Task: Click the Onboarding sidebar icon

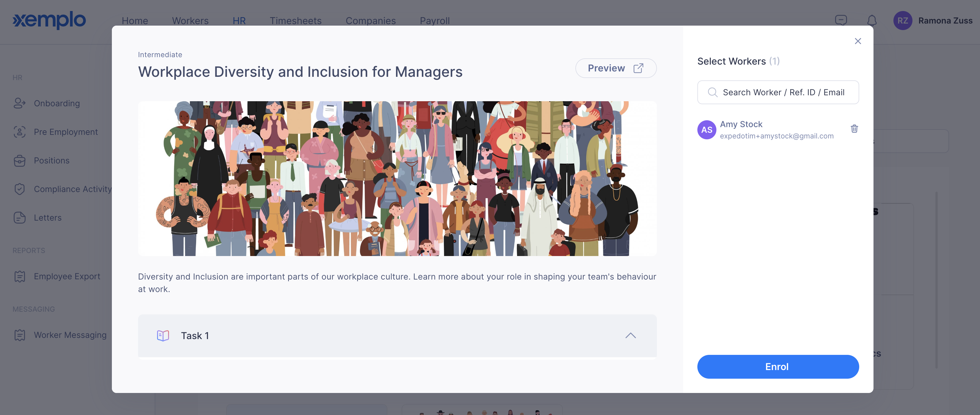Action: [19, 103]
